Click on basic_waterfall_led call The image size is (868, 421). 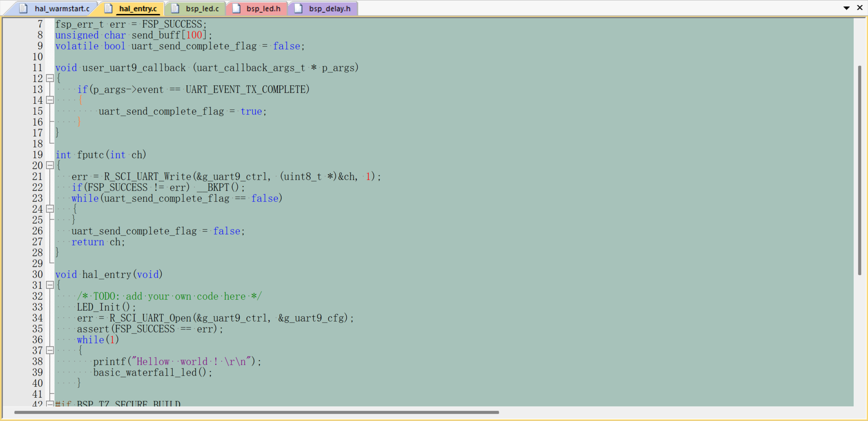(153, 372)
